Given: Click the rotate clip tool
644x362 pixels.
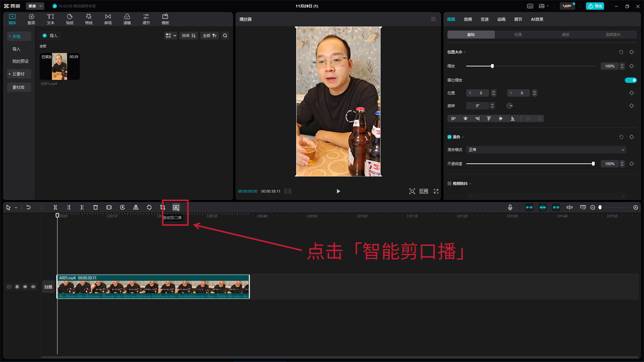Looking at the screenshot, I should tap(149, 207).
